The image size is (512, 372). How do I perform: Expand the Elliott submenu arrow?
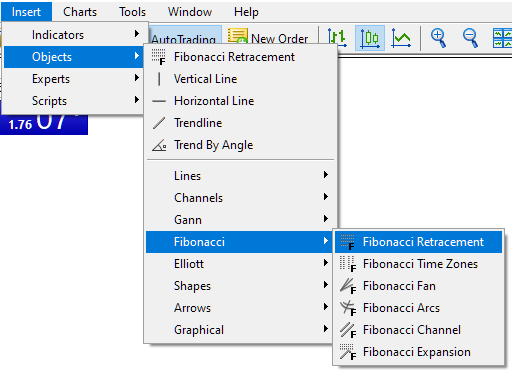pyautogui.click(x=326, y=263)
